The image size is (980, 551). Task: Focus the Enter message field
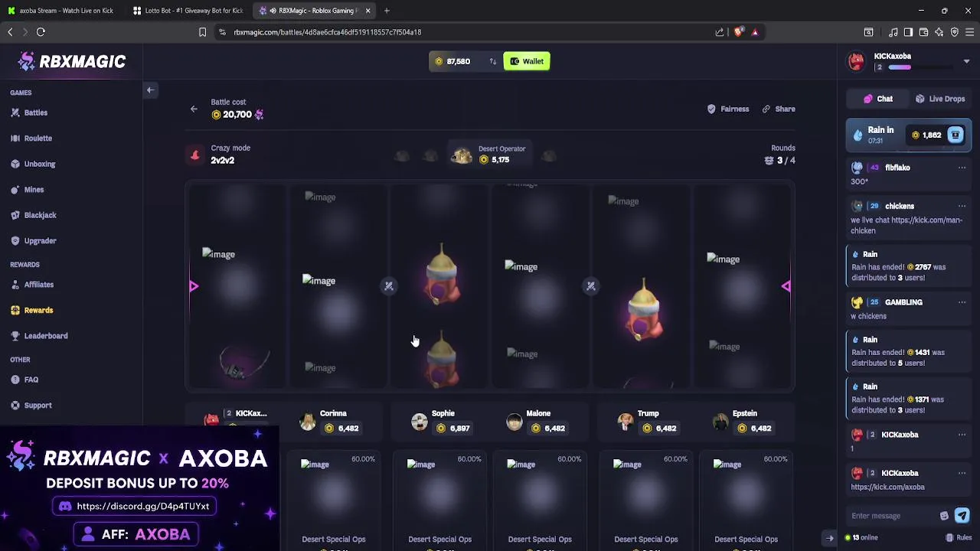coord(893,516)
